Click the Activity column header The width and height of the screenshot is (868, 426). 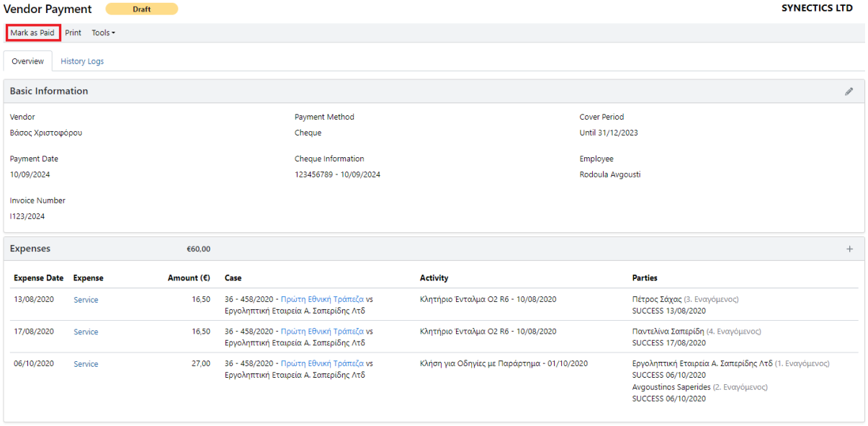434,278
